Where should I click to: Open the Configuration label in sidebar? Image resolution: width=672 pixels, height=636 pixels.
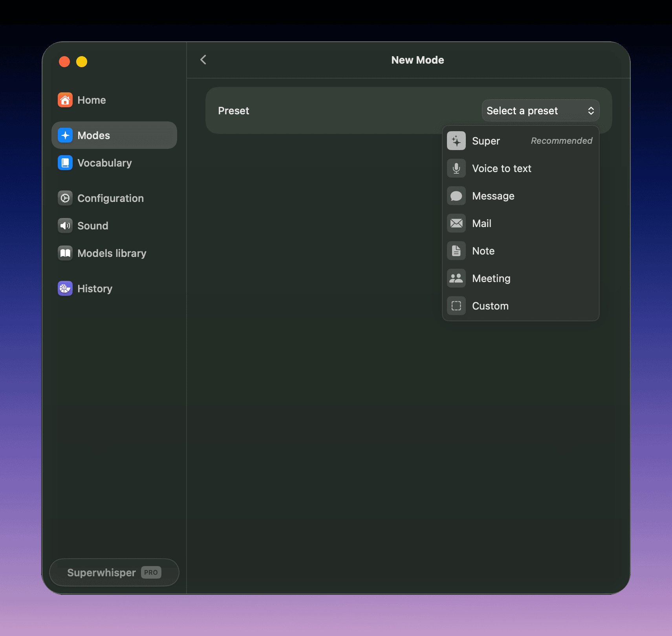point(110,198)
